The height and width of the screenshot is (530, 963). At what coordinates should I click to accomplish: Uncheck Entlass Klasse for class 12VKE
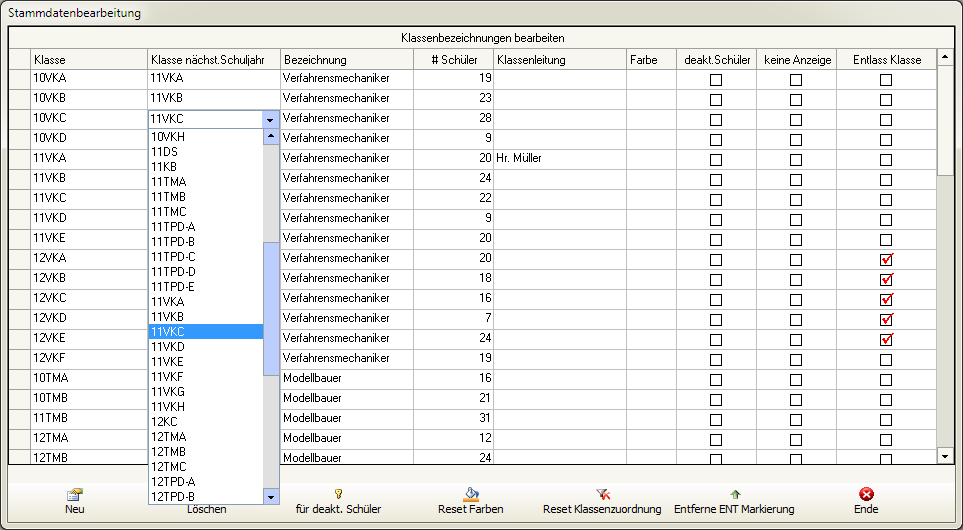[x=886, y=339]
